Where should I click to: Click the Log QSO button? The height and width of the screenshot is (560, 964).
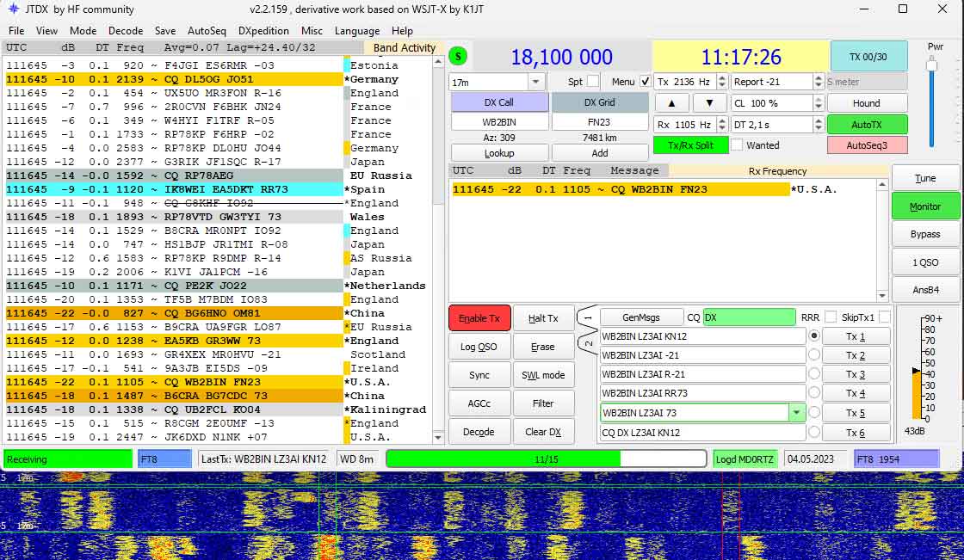coord(479,347)
